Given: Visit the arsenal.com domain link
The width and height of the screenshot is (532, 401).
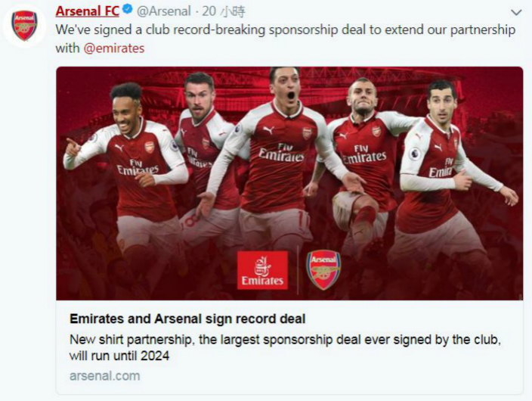Looking at the screenshot, I should 104,376.
